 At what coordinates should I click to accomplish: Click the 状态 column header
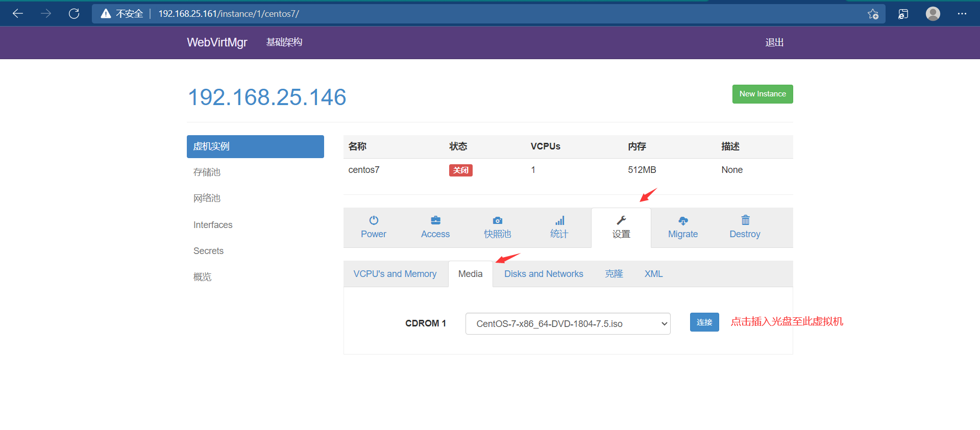coord(458,146)
